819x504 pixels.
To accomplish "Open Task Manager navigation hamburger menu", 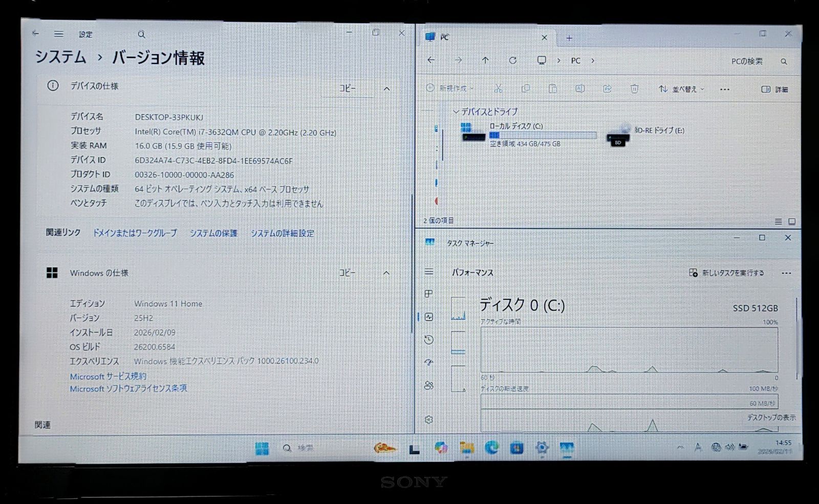I will pos(429,272).
